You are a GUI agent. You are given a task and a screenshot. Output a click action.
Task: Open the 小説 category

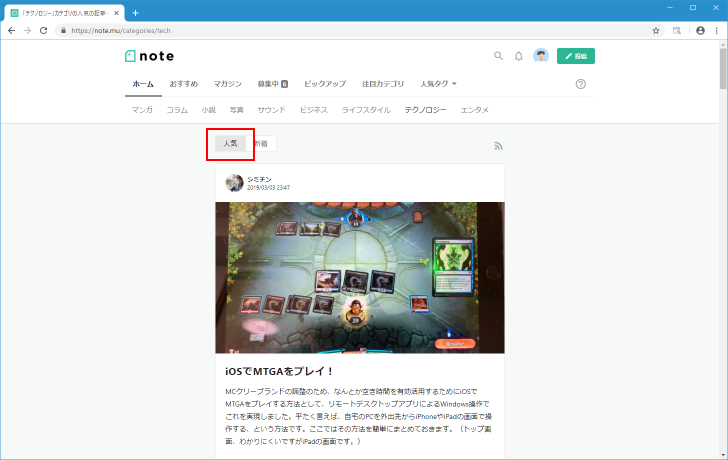(208, 110)
